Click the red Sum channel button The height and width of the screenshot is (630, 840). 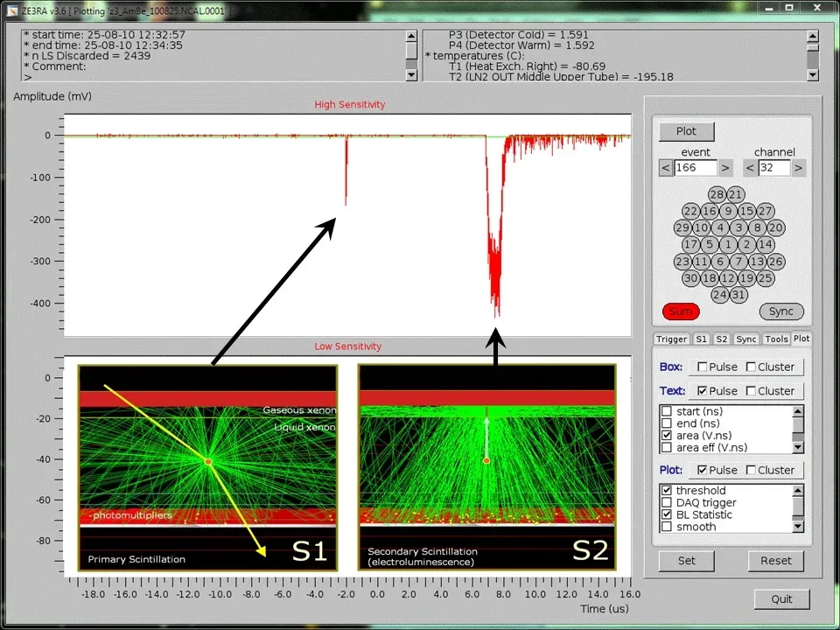pyautogui.click(x=681, y=311)
